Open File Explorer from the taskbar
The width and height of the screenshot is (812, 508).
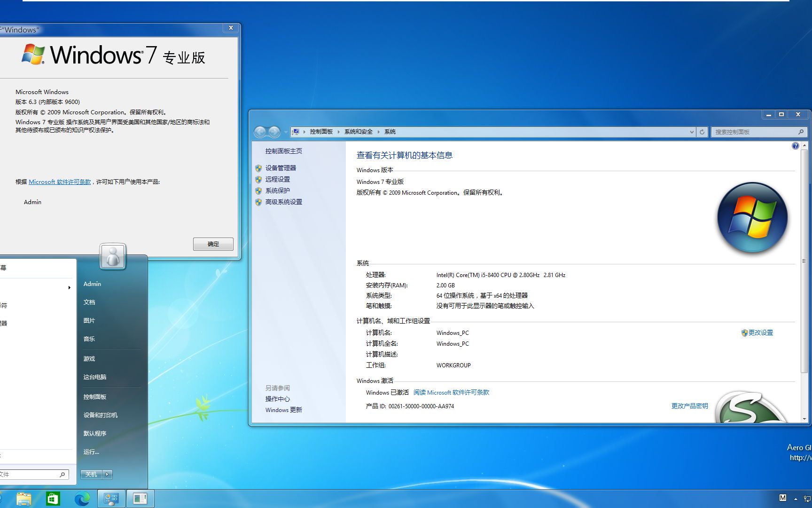tap(23, 499)
